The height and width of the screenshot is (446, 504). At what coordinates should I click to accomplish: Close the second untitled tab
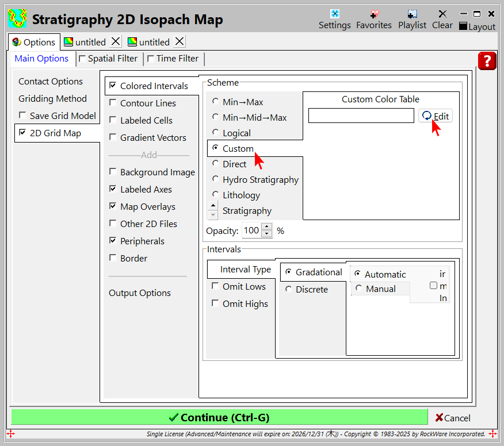pos(180,41)
